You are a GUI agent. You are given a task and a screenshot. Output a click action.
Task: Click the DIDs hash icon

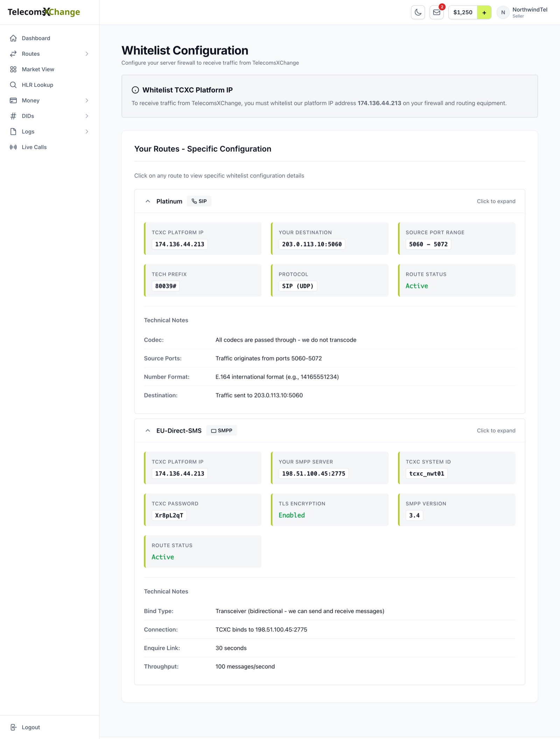pos(13,116)
